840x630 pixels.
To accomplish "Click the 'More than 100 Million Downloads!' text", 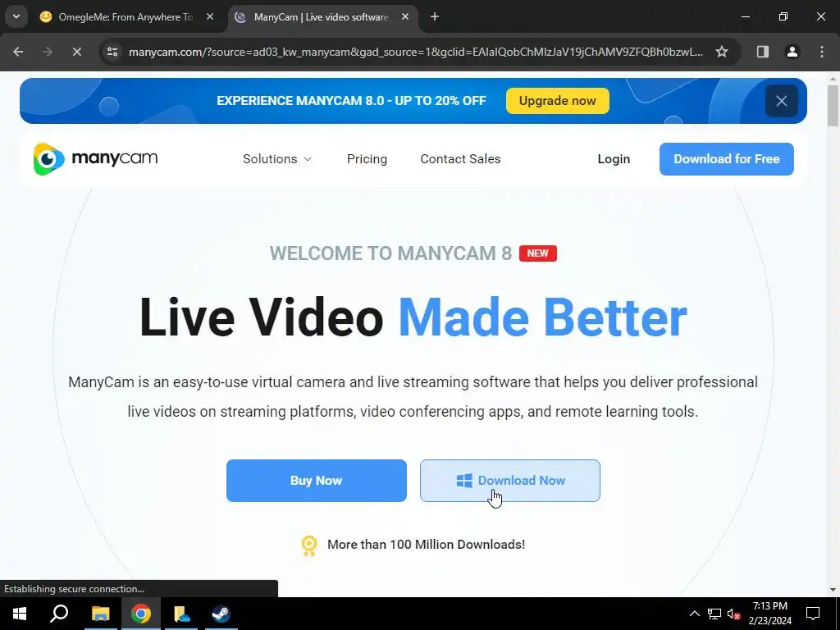I will click(426, 545).
